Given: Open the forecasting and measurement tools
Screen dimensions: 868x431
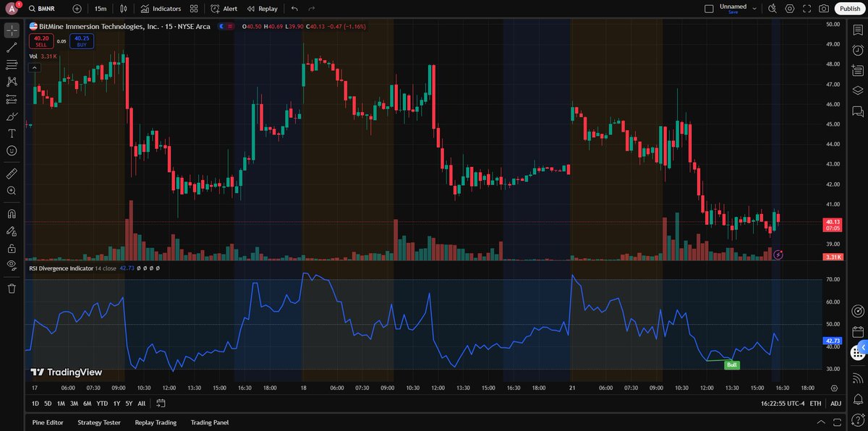Looking at the screenshot, I should click(12, 99).
